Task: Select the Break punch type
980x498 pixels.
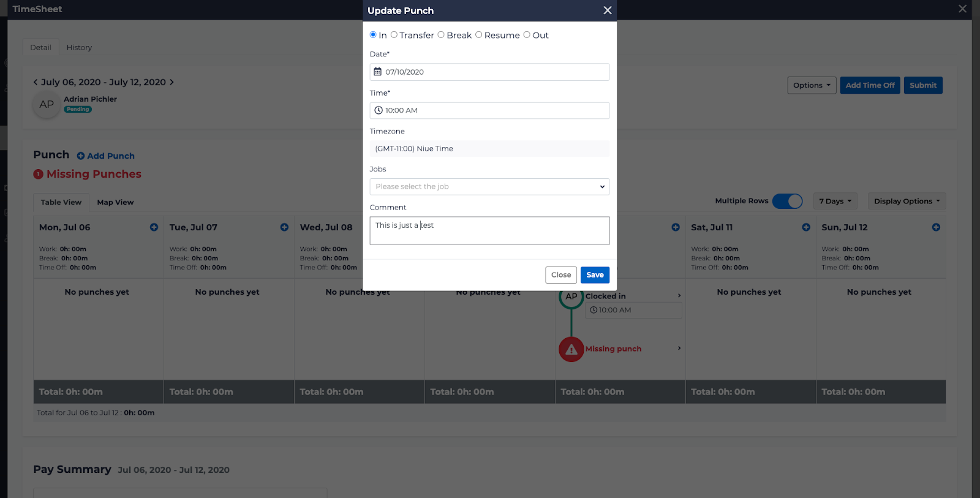Action: 441,35
